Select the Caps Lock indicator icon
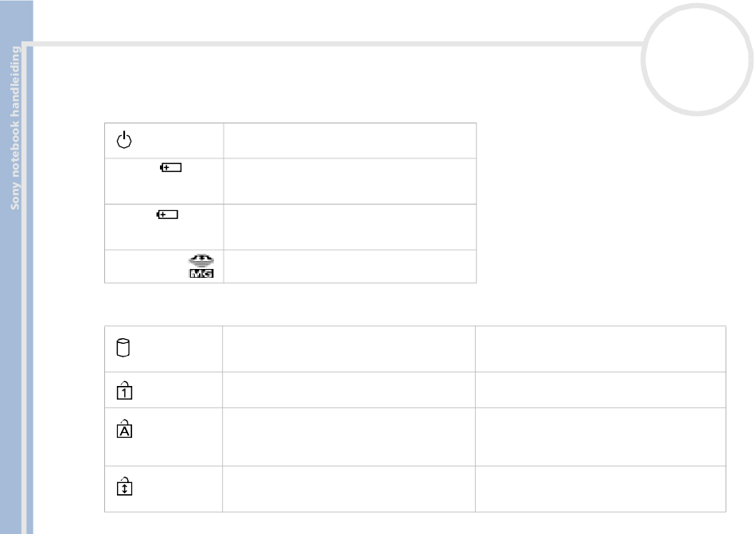Image resolution: width=756 pixels, height=534 pixels. point(124,428)
